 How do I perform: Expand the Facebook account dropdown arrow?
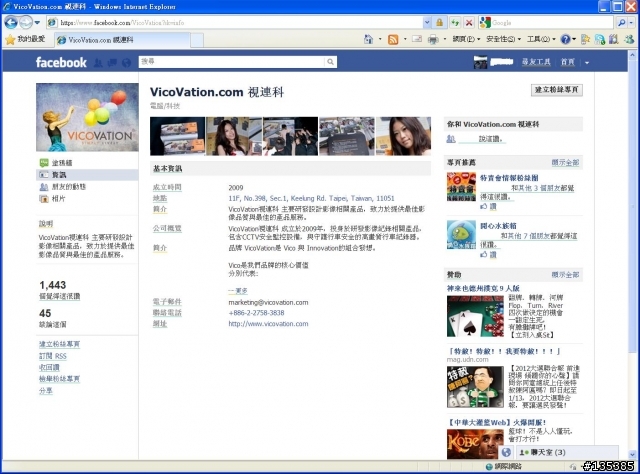[x=587, y=62]
